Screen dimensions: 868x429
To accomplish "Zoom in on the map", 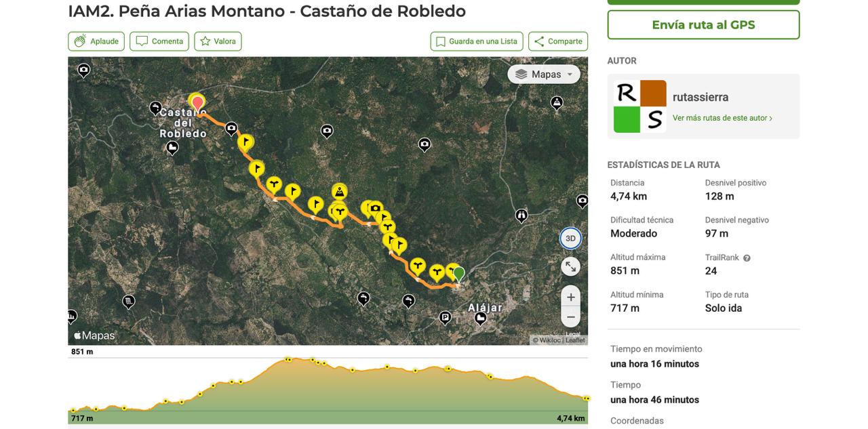I will pyautogui.click(x=570, y=297).
